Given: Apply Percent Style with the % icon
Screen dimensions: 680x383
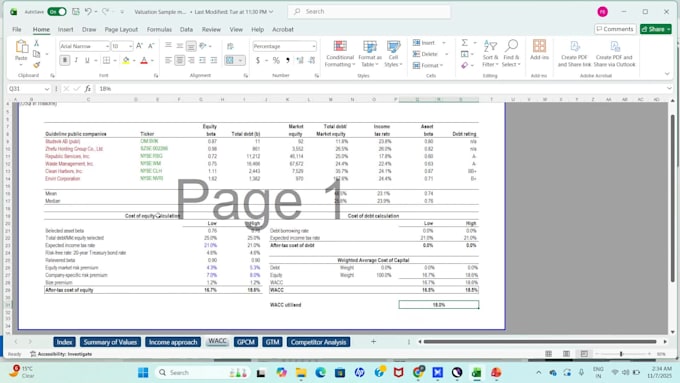Looking at the screenshot, I should [x=276, y=60].
